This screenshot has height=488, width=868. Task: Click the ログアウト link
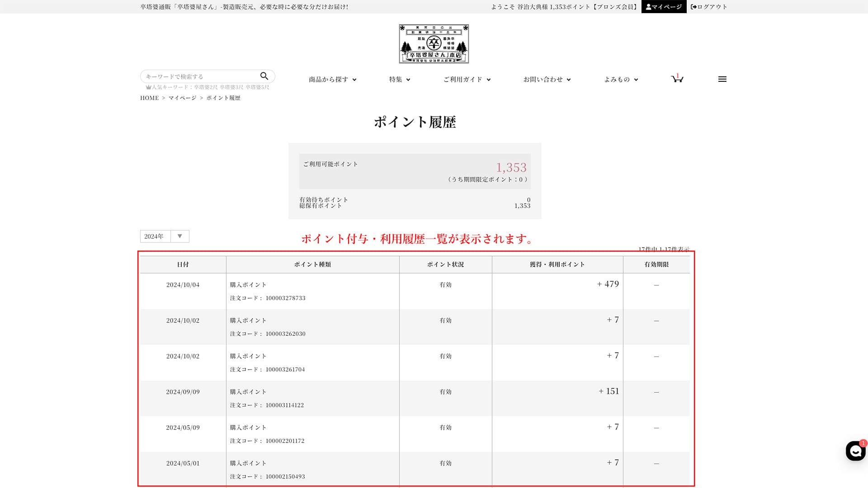coord(709,7)
